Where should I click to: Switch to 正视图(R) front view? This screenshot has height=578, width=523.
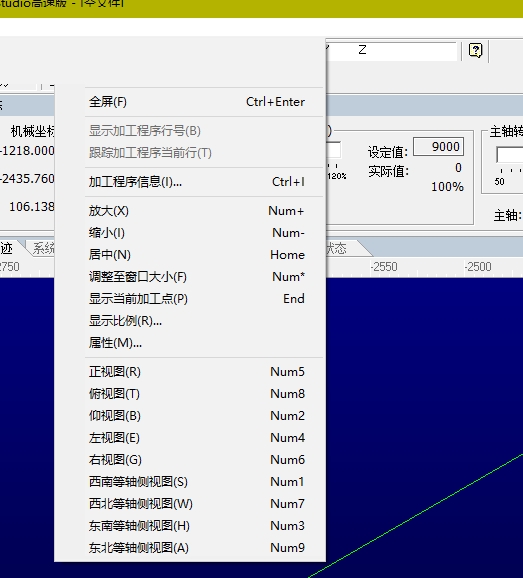(x=197, y=372)
